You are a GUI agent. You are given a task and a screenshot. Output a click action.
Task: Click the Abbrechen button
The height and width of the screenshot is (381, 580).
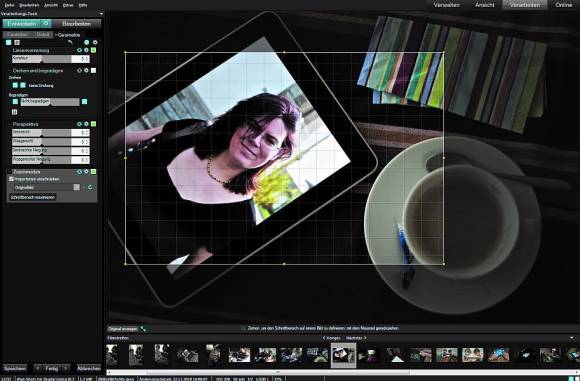[89, 368]
